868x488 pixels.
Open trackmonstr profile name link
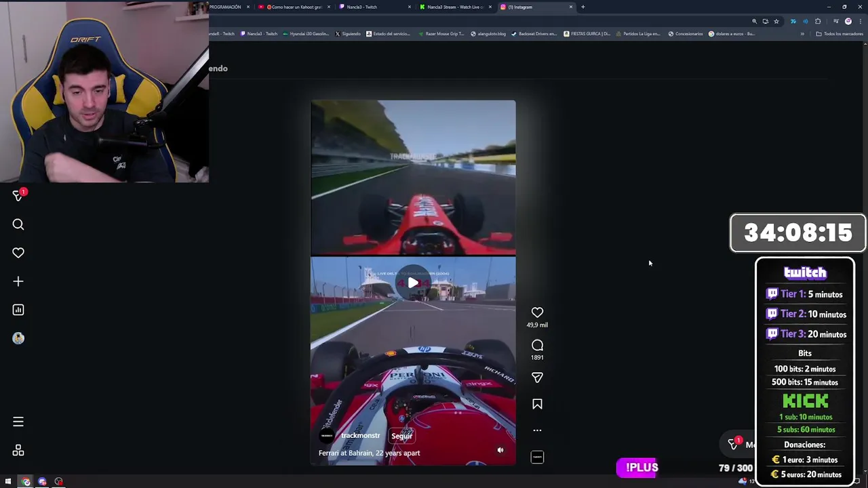361,436
